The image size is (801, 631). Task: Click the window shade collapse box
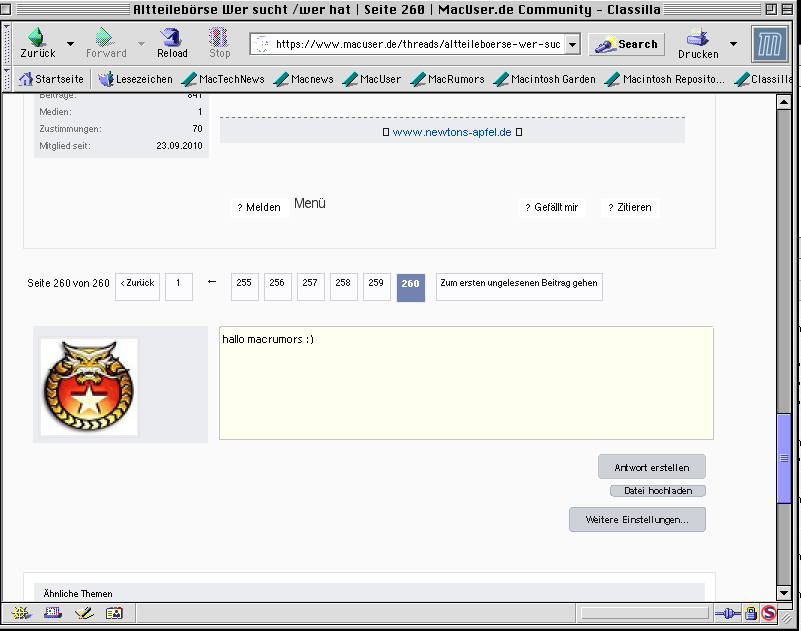tap(787, 9)
